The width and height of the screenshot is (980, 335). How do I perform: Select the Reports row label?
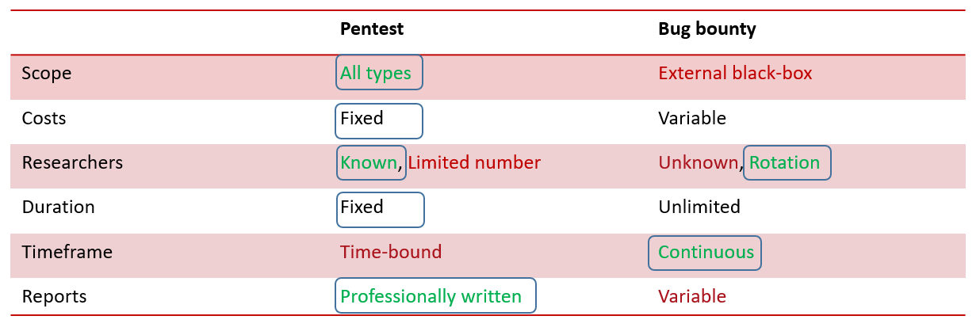tap(54, 297)
